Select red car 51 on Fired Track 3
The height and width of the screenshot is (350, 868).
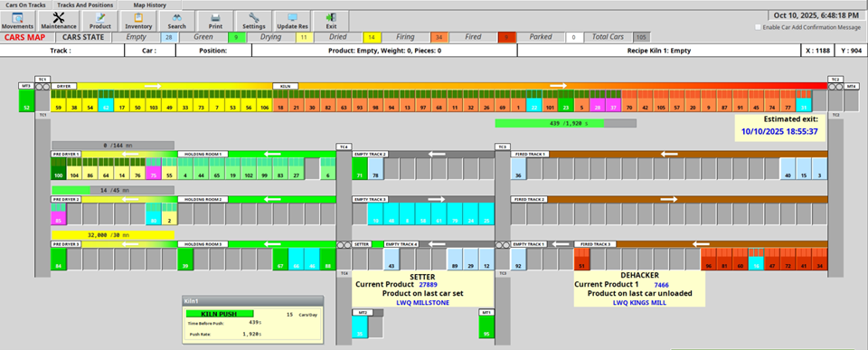(581, 259)
